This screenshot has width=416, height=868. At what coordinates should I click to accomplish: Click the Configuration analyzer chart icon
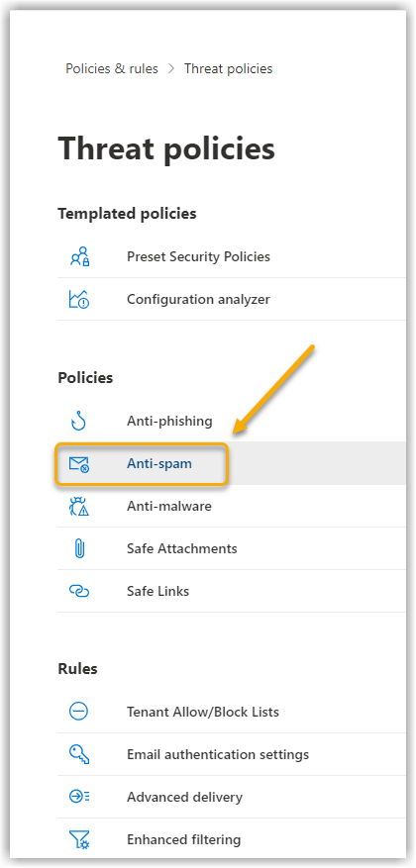click(79, 300)
